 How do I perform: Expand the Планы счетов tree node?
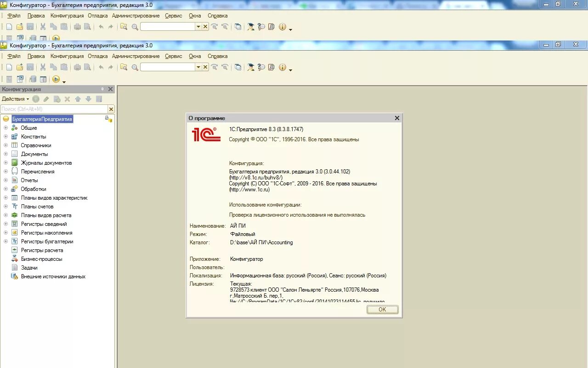6,207
